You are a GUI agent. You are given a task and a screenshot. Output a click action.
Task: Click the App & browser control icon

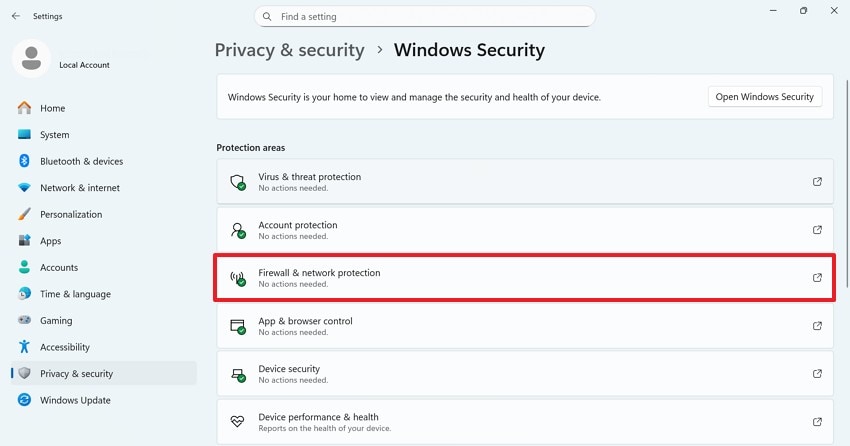238,326
